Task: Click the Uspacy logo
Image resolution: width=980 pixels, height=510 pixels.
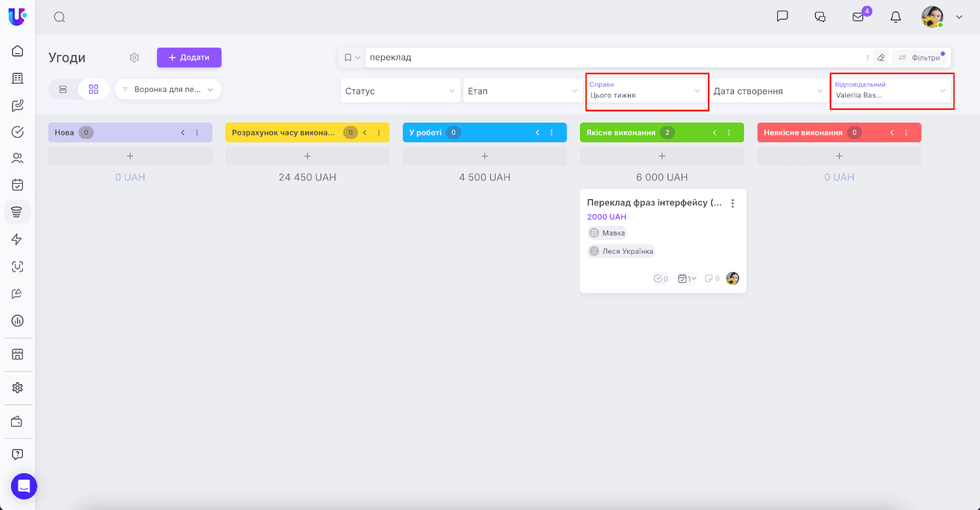Action: coord(17,17)
